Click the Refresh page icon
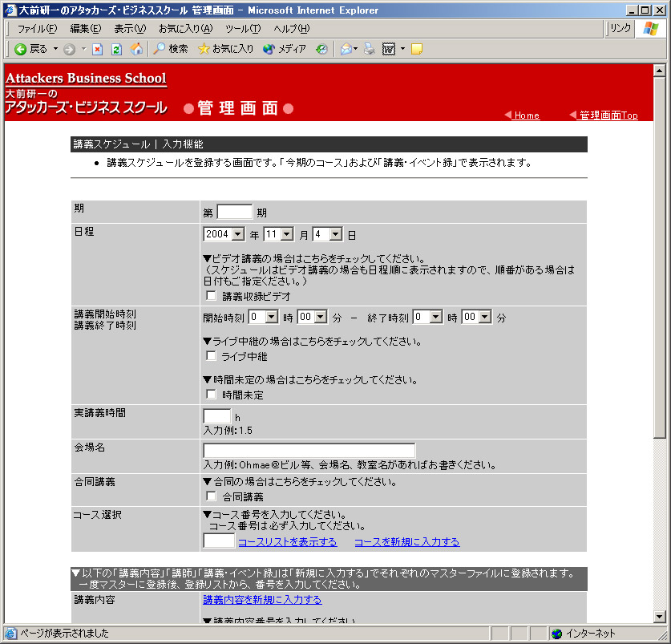This screenshot has width=671, height=644. [116, 49]
